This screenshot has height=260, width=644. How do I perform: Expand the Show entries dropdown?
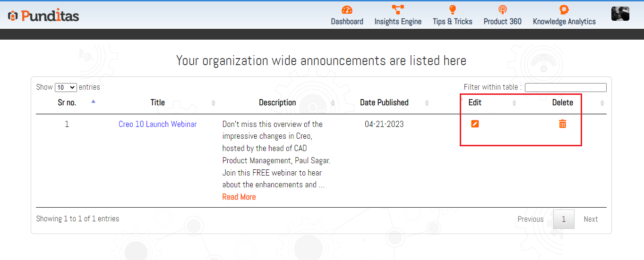66,87
